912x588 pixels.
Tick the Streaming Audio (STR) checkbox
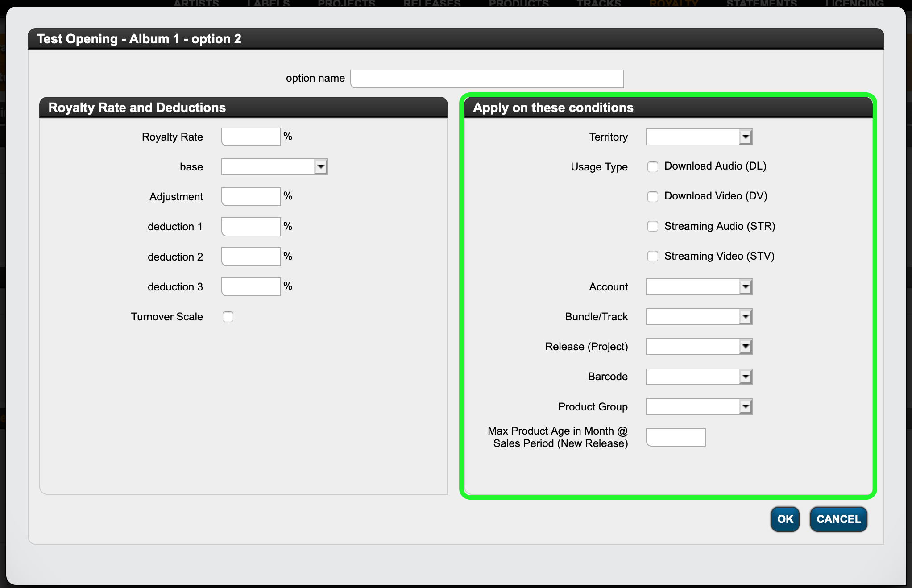[x=653, y=226]
